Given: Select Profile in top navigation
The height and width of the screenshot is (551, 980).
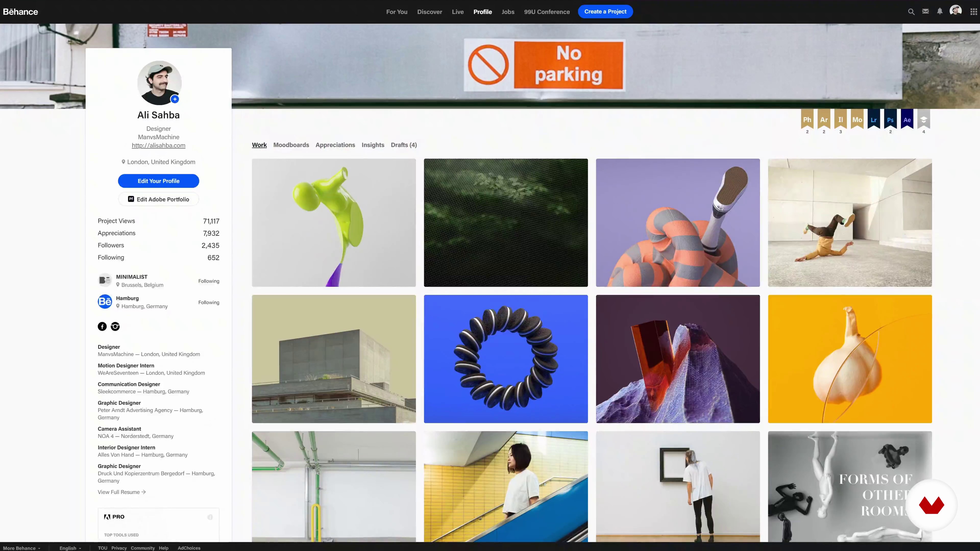Looking at the screenshot, I should pyautogui.click(x=482, y=12).
